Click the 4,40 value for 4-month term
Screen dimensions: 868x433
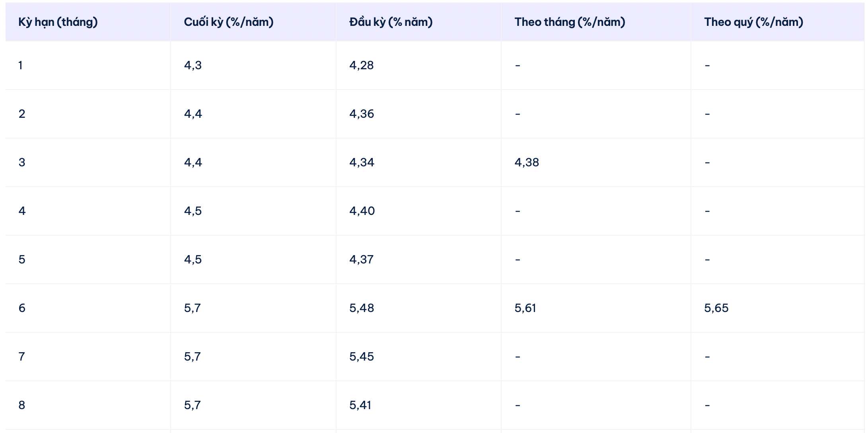coord(362,211)
